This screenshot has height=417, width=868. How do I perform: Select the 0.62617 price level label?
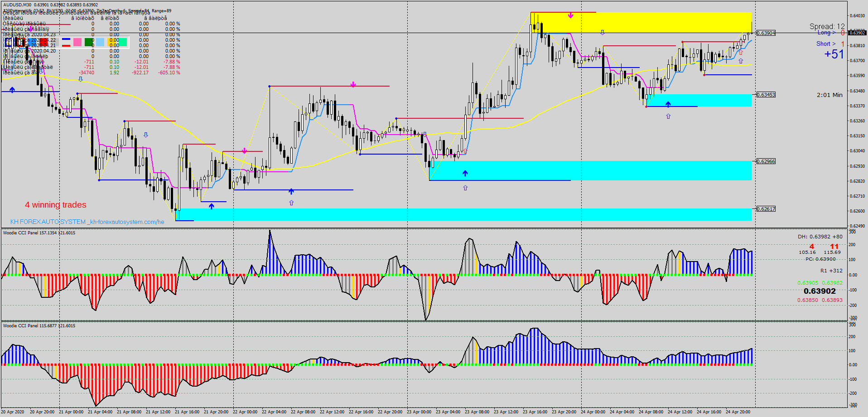coord(766,209)
